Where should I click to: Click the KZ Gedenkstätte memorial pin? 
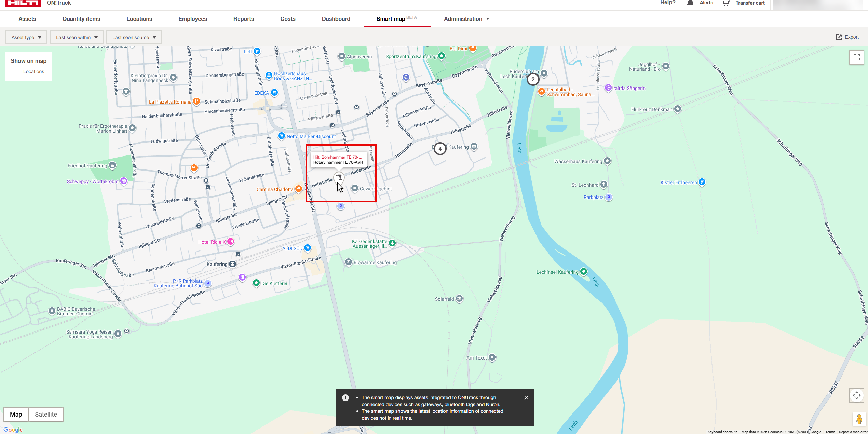[x=392, y=243]
